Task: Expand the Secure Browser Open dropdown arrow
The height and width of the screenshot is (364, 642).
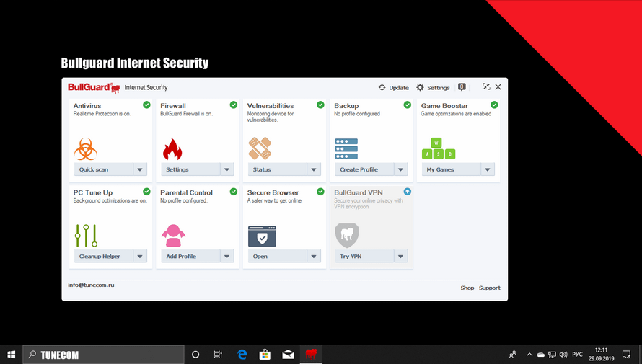Action: coord(314,256)
